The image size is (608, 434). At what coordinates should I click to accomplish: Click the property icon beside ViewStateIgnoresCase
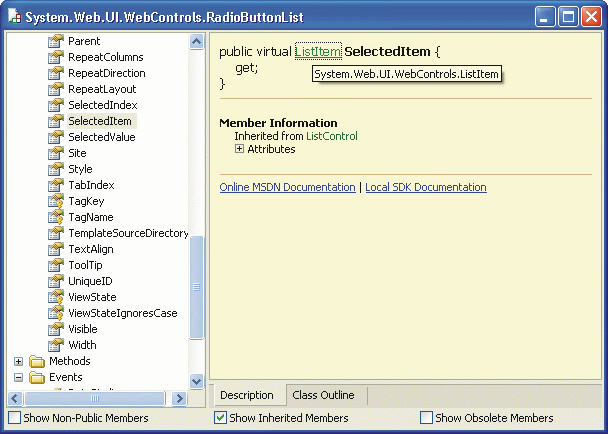56,313
